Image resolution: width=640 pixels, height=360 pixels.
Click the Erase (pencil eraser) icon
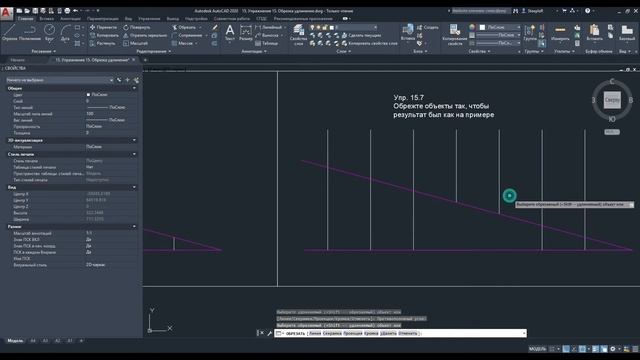coord(215,27)
